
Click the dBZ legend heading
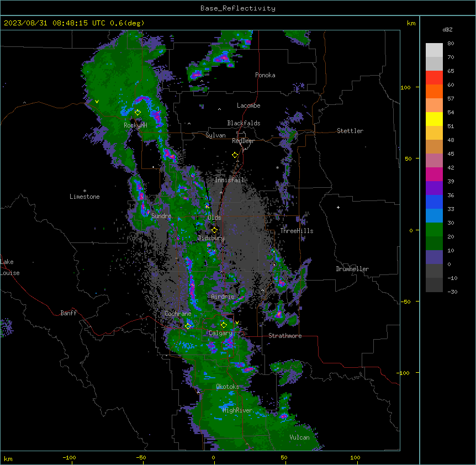pos(447,29)
